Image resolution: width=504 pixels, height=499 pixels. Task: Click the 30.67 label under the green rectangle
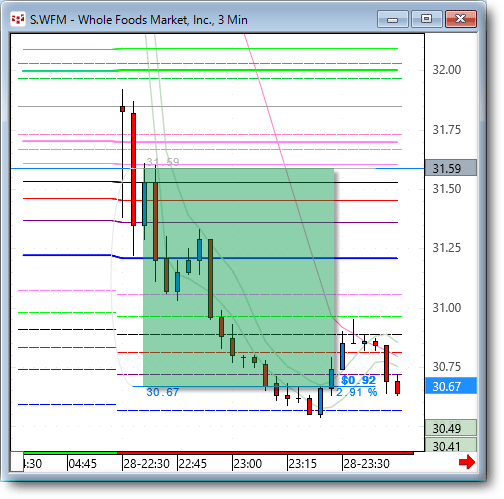[x=162, y=392]
